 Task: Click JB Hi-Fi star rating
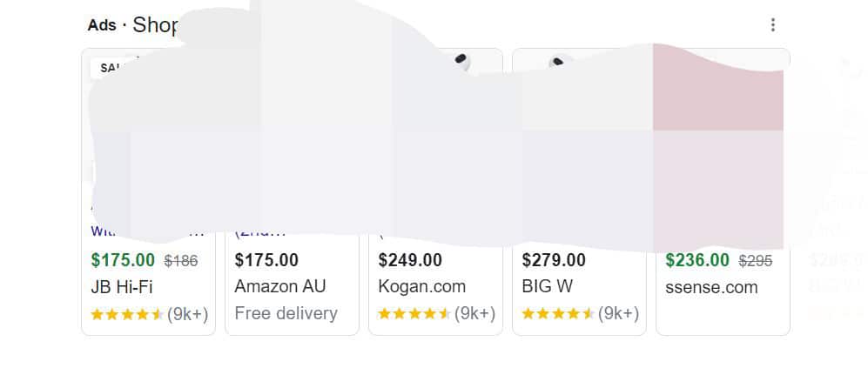pyautogui.click(x=127, y=314)
